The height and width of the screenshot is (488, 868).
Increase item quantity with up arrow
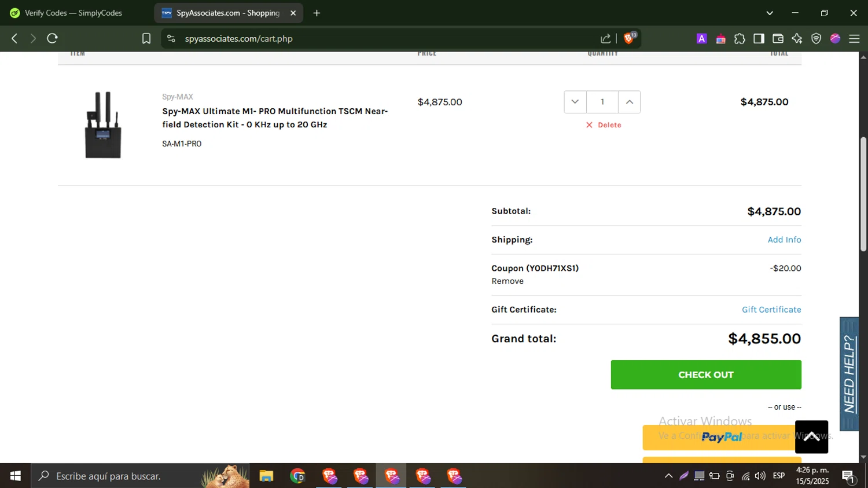pyautogui.click(x=629, y=102)
